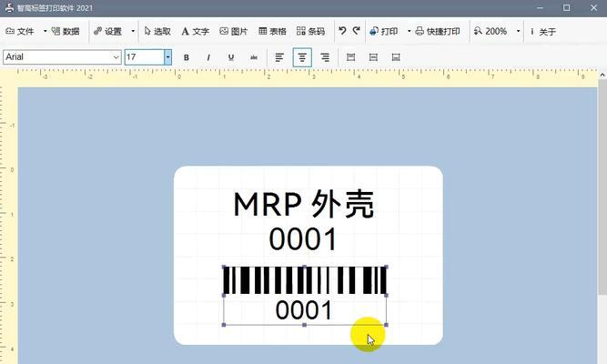Image resolution: width=607 pixels, height=364 pixels.
Task: Expand the zoom level dropdown arrow
Action: click(x=519, y=31)
